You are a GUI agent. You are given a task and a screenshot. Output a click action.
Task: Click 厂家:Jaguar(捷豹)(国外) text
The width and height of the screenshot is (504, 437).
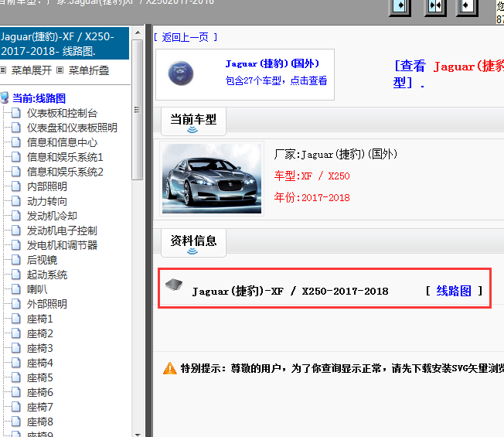335,155
